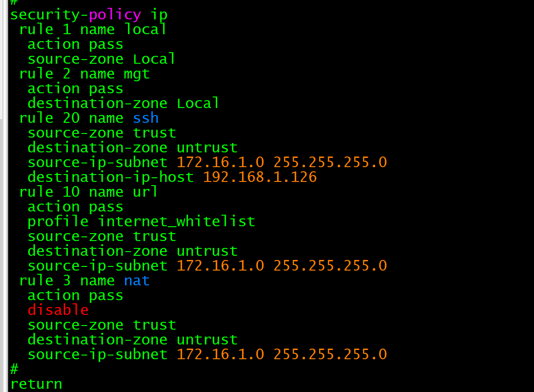
Task: Click the 'profile' keyword in rule url
Action: click(58, 222)
